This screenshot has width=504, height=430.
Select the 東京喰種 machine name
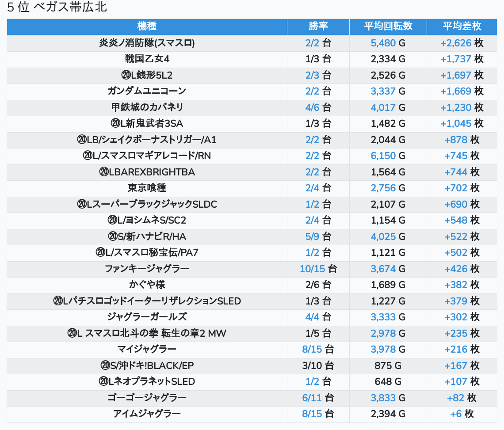pyautogui.click(x=147, y=188)
